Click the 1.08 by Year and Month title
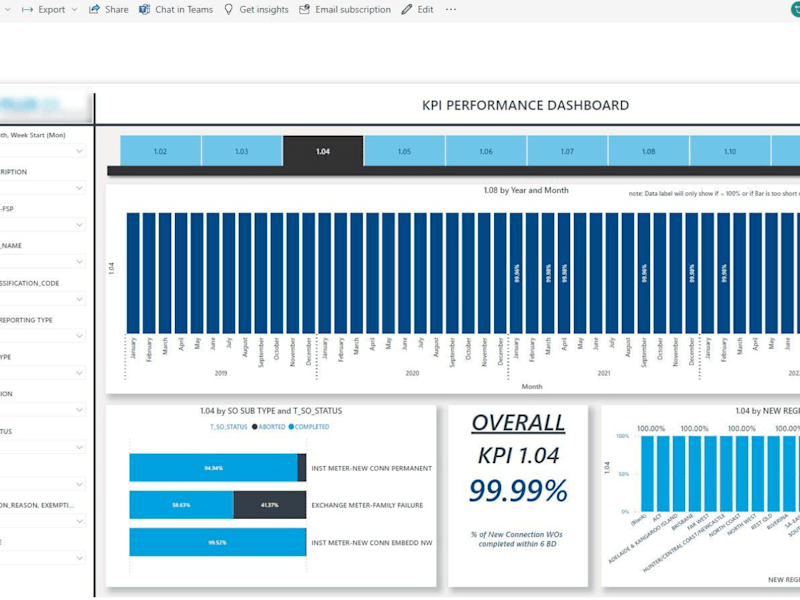The width and height of the screenshot is (800, 600). tap(526, 190)
